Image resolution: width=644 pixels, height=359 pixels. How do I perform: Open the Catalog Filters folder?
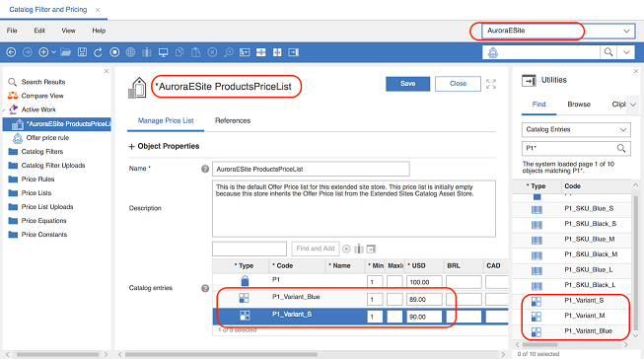[x=41, y=152]
